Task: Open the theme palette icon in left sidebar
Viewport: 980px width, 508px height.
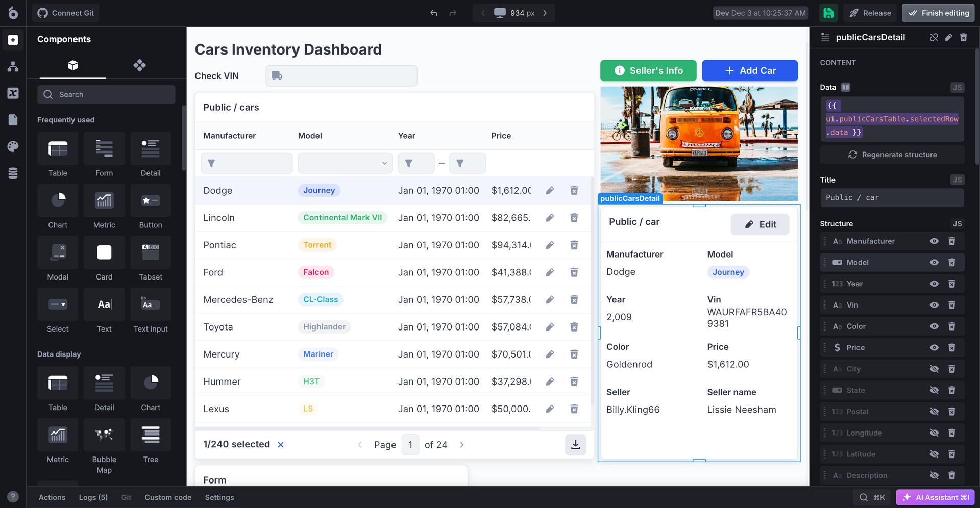Action: [x=13, y=147]
